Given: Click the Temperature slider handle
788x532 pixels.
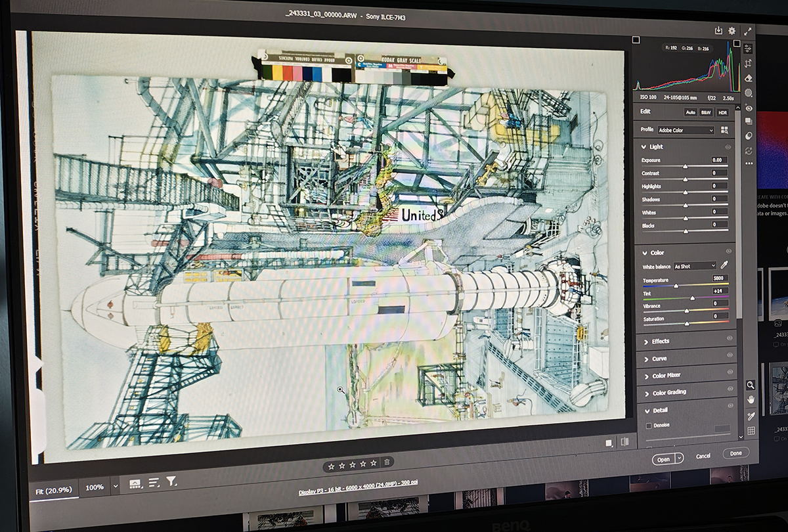Looking at the screenshot, I should (676, 286).
